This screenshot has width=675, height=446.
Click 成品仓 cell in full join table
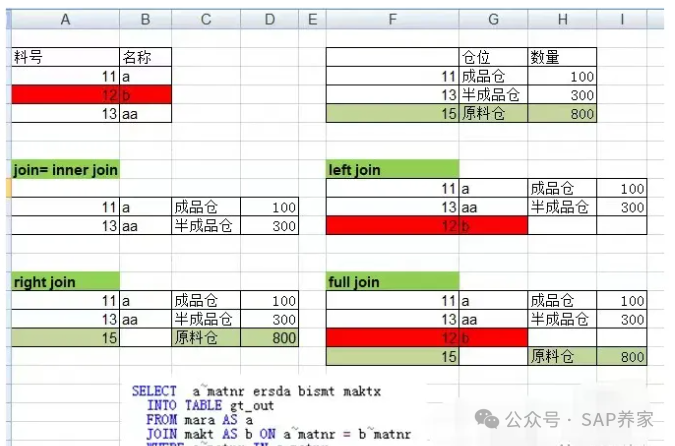pos(562,300)
